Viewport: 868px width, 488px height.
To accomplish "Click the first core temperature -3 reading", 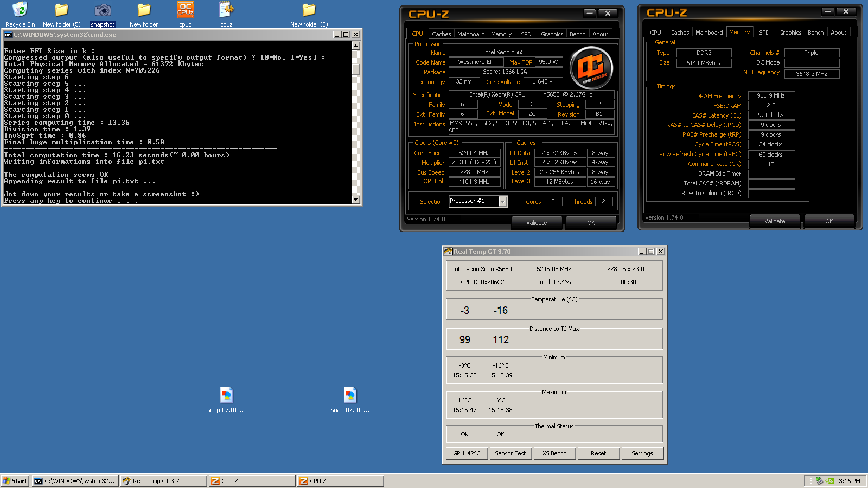I will pos(465,311).
